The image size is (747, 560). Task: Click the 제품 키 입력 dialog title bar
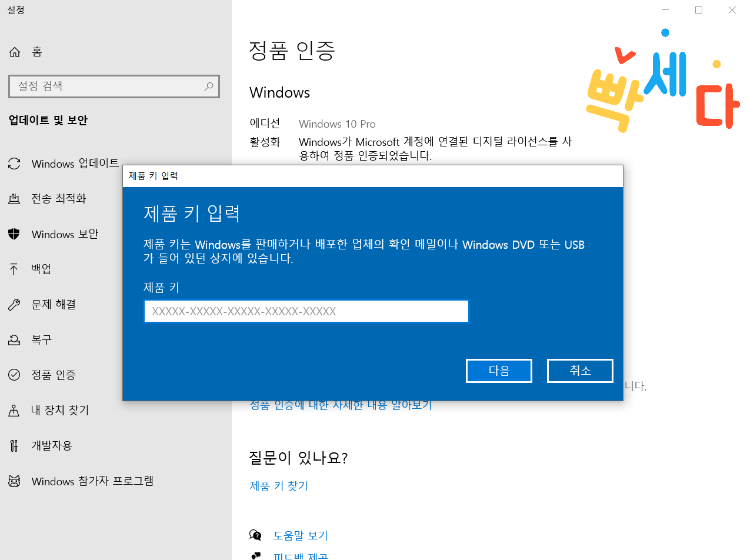373,176
